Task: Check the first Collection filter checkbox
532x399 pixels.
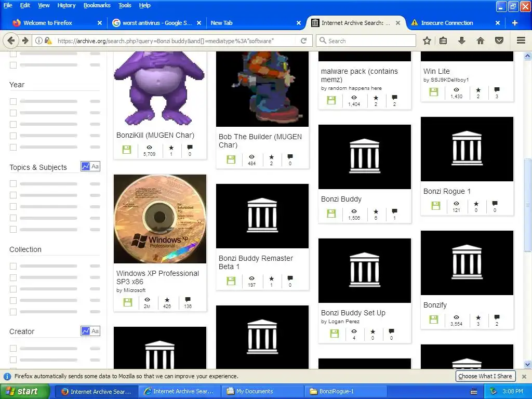Action: pyautogui.click(x=13, y=266)
